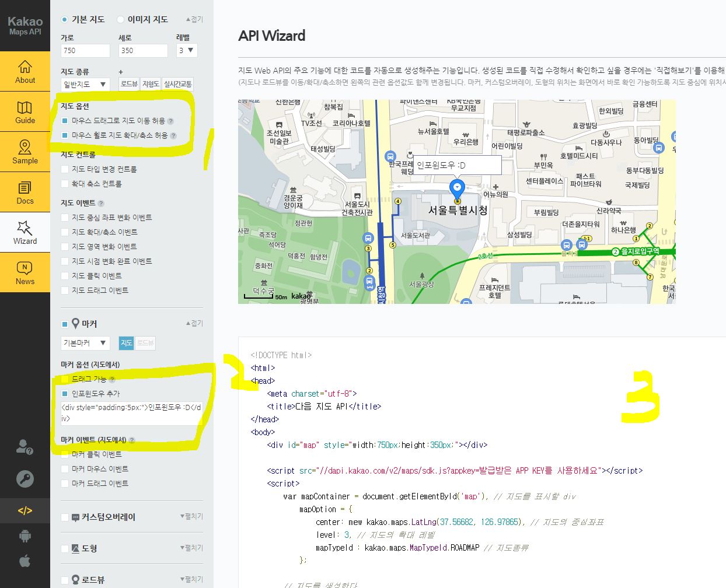
Task: Open the Apple icon in sidebar
Action: [x=25, y=561]
